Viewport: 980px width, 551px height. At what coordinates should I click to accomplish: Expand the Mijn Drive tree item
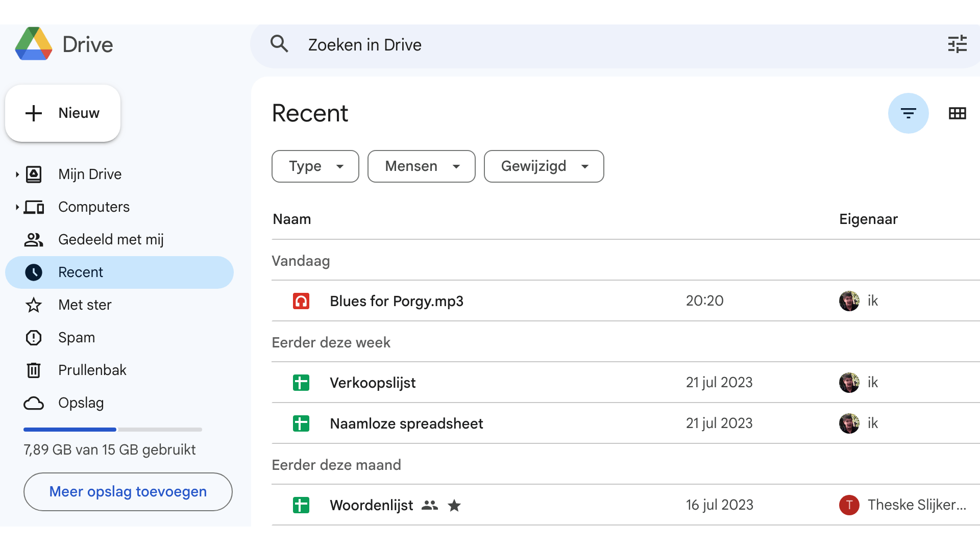pos(16,174)
